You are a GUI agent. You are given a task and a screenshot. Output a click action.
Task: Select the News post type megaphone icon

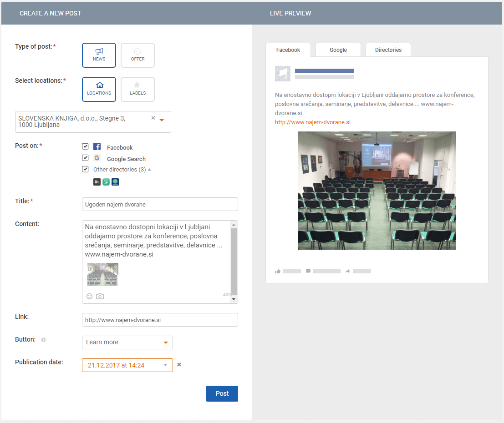pos(99,52)
